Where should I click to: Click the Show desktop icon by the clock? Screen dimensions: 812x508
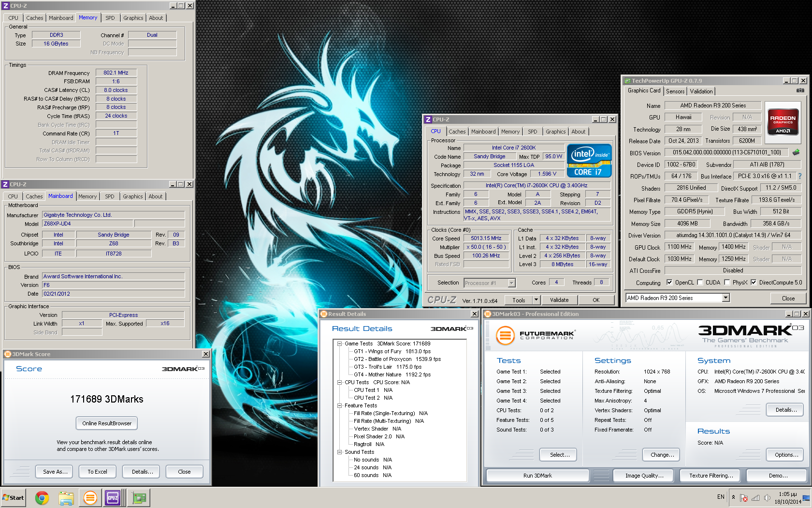pos(807,498)
